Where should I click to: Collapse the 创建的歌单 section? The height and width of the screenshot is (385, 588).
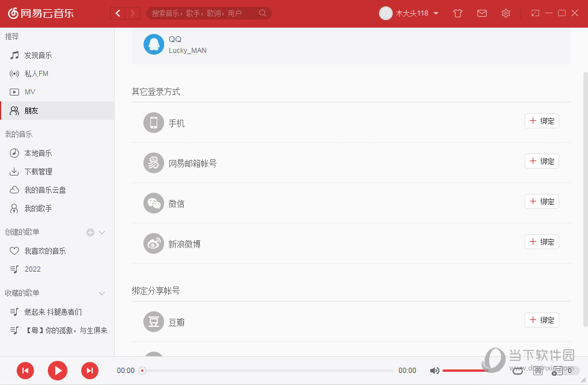coord(102,232)
